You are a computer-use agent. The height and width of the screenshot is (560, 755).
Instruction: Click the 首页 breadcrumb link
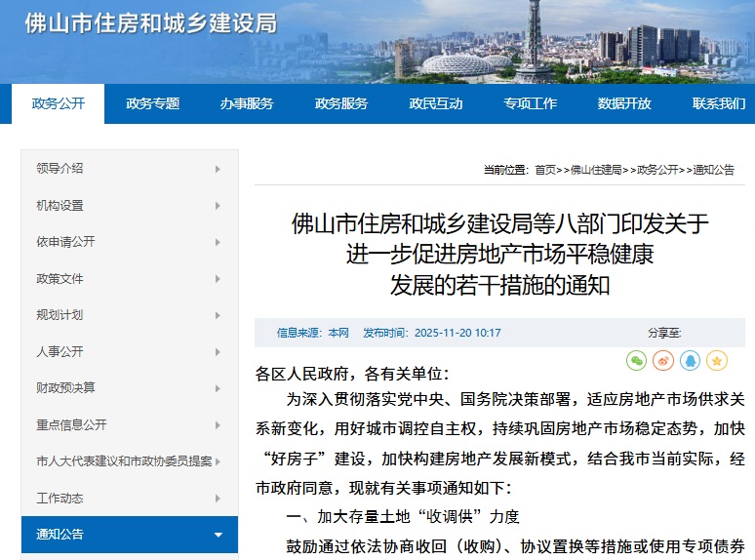pyautogui.click(x=545, y=170)
